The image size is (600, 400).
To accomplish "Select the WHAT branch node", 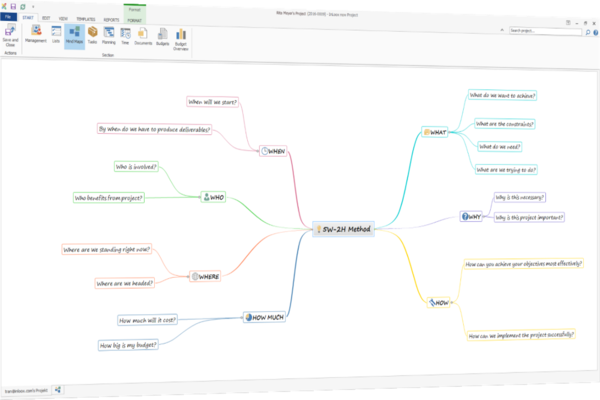I will coord(434,132).
